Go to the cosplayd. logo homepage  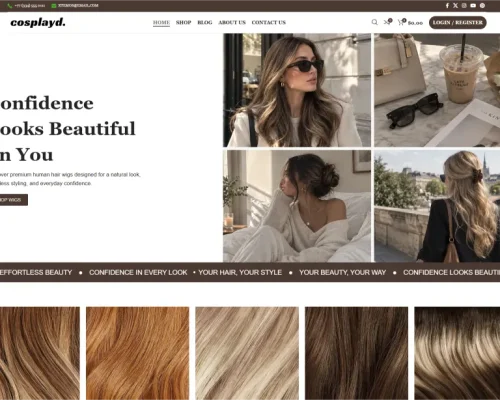tap(38, 22)
